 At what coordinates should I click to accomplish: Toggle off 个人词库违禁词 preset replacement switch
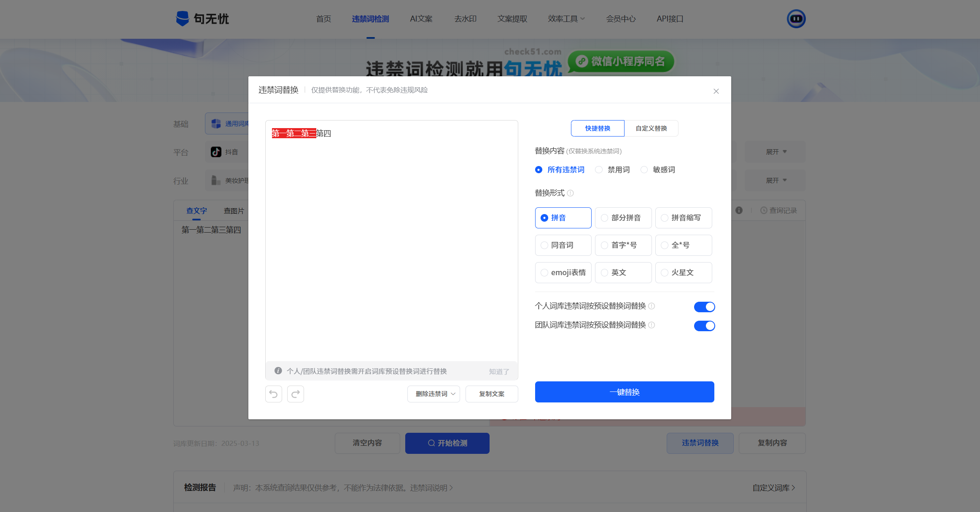tap(704, 307)
